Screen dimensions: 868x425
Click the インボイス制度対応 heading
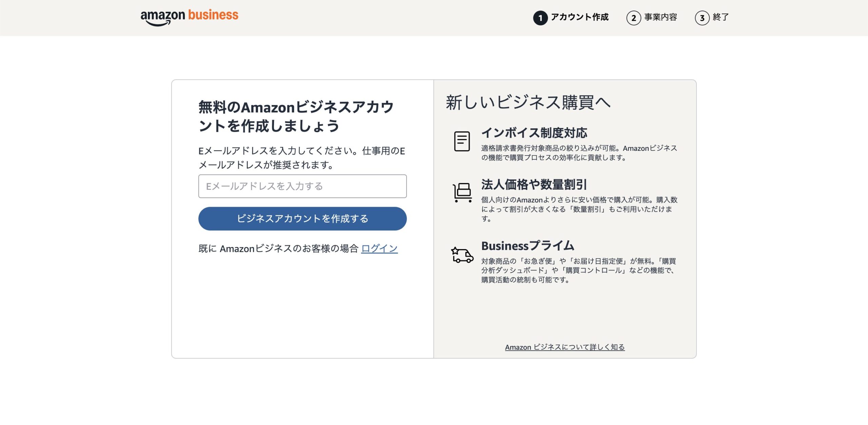click(x=534, y=133)
